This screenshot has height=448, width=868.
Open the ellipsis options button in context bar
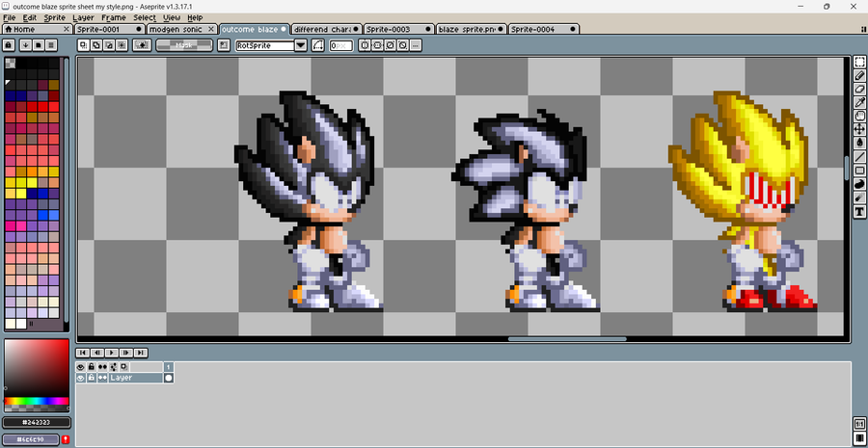pyautogui.click(x=416, y=45)
